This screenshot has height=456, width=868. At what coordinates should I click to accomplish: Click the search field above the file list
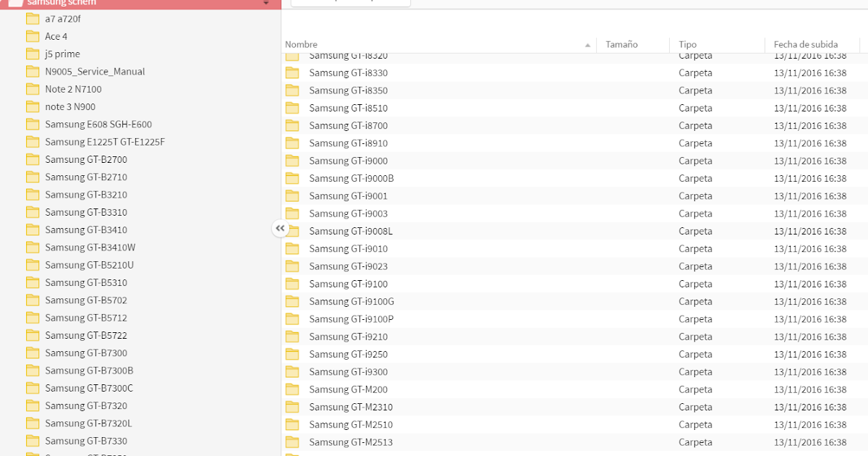coord(351,2)
